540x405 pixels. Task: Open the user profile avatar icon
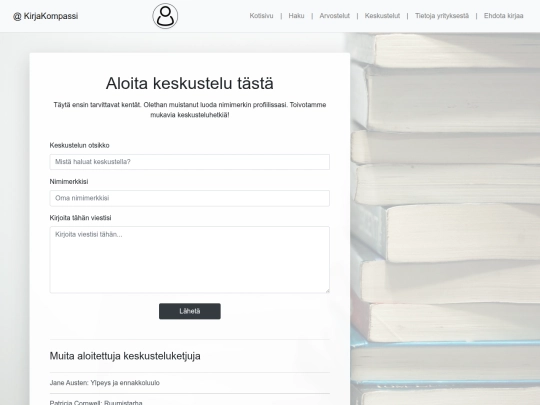tap(165, 16)
